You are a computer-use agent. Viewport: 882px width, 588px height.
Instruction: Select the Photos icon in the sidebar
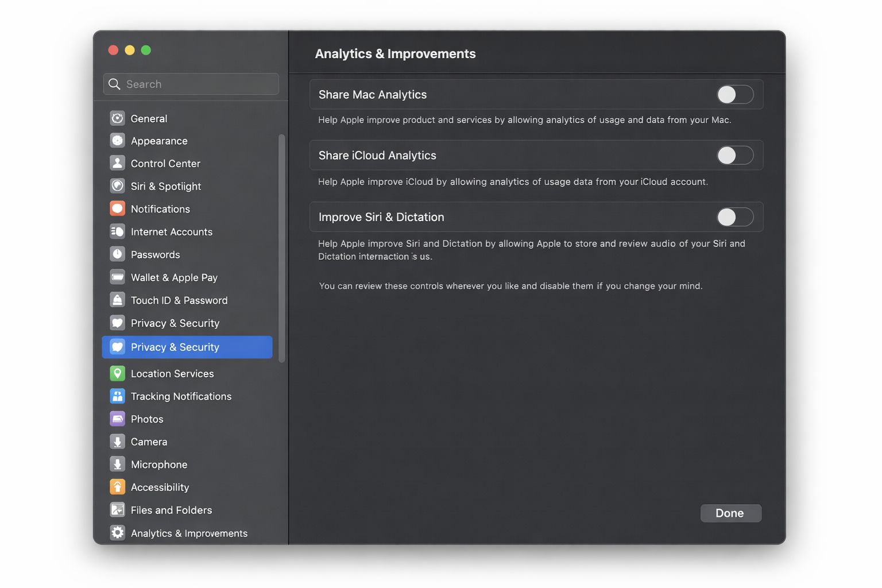[x=117, y=419]
